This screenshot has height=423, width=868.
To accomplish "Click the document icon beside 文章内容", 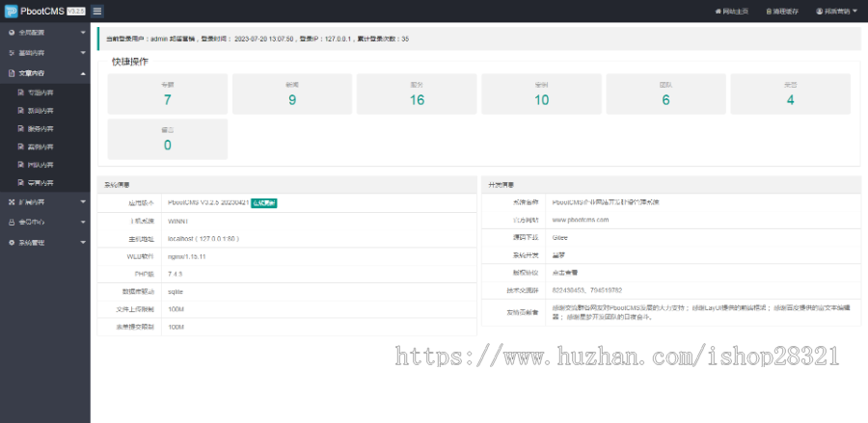I will [x=12, y=73].
